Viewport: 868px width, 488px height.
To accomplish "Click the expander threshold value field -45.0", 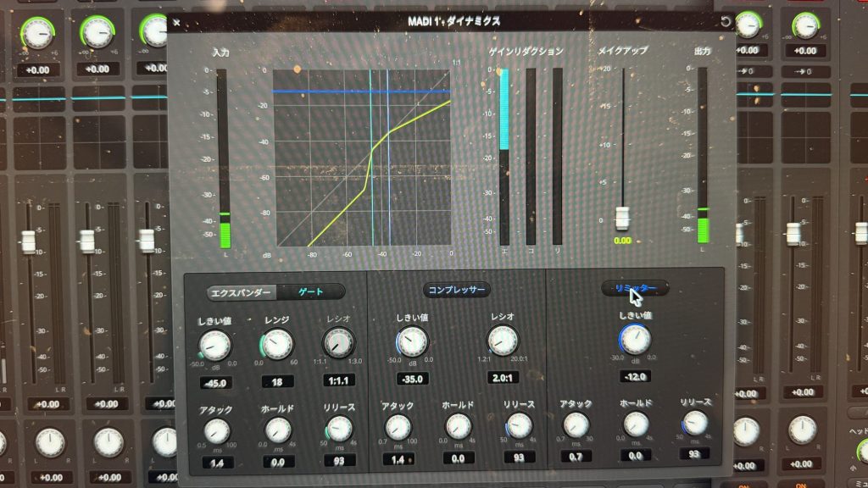I will coord(217,382).
